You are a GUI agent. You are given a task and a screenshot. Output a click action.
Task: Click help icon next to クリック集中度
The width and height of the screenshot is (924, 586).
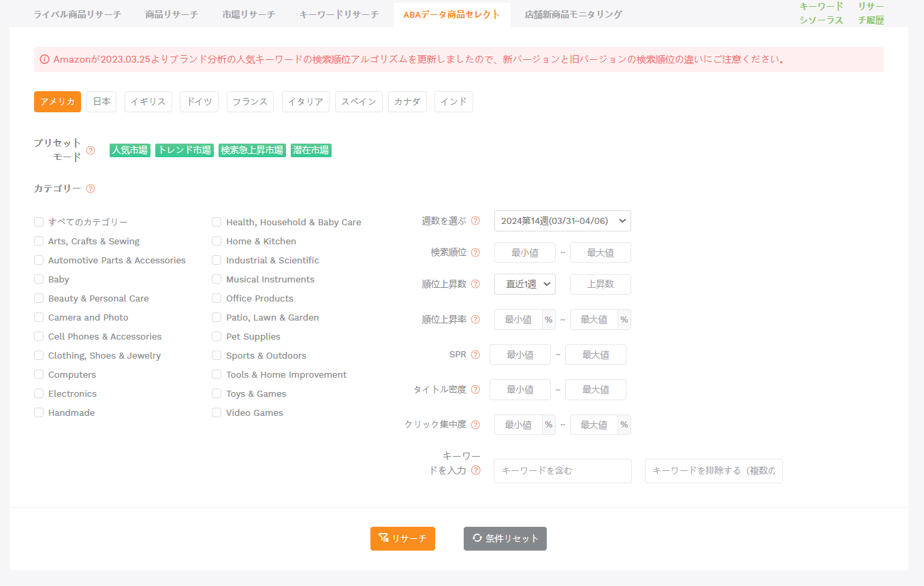pos(475,425)
